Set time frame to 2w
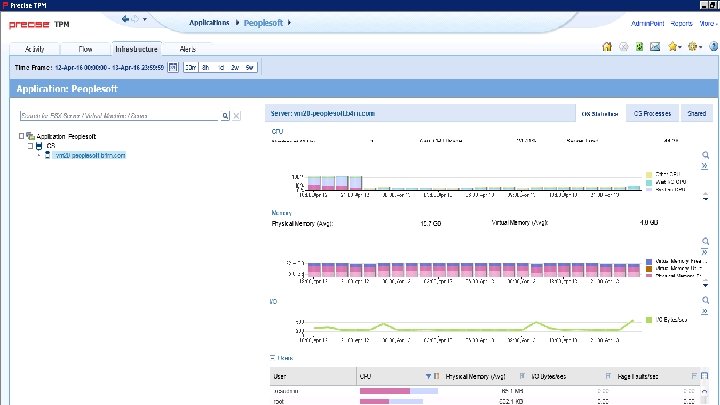Image resolution: width=720 pixels, height=405 pixels. pos(235,68)
